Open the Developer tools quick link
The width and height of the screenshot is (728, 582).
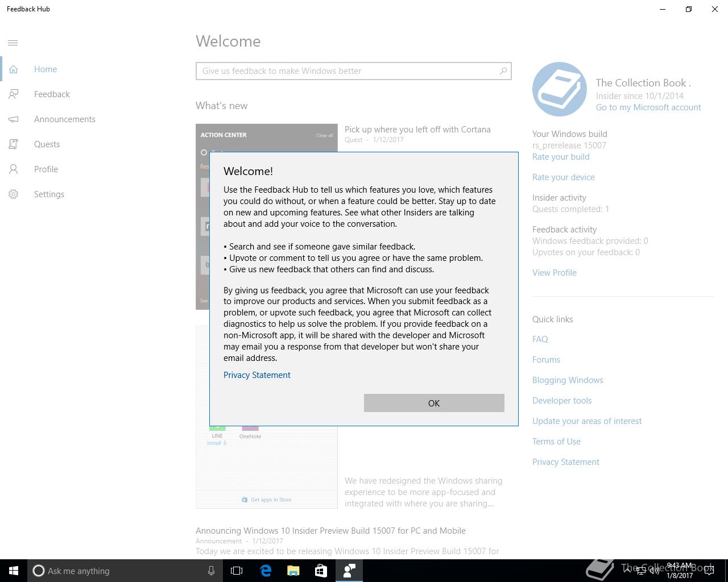click(x=562, y=401)
